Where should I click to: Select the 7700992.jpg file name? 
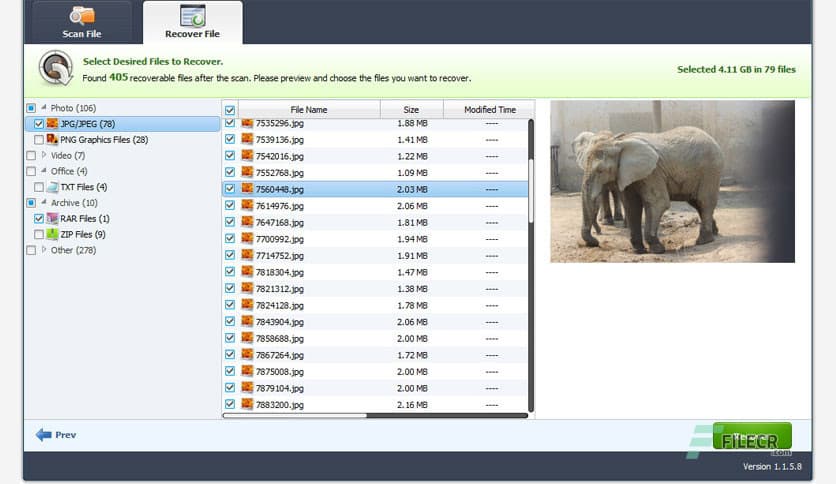pos(279,239)
